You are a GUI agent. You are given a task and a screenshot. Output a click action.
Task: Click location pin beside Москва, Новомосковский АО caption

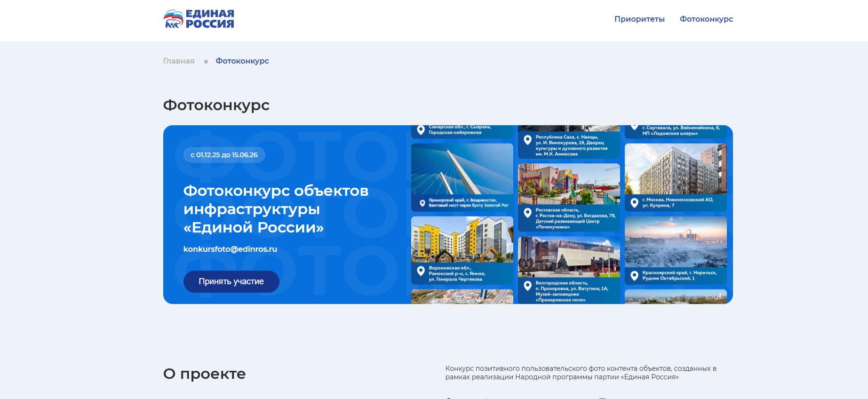[x=634, y=203]
